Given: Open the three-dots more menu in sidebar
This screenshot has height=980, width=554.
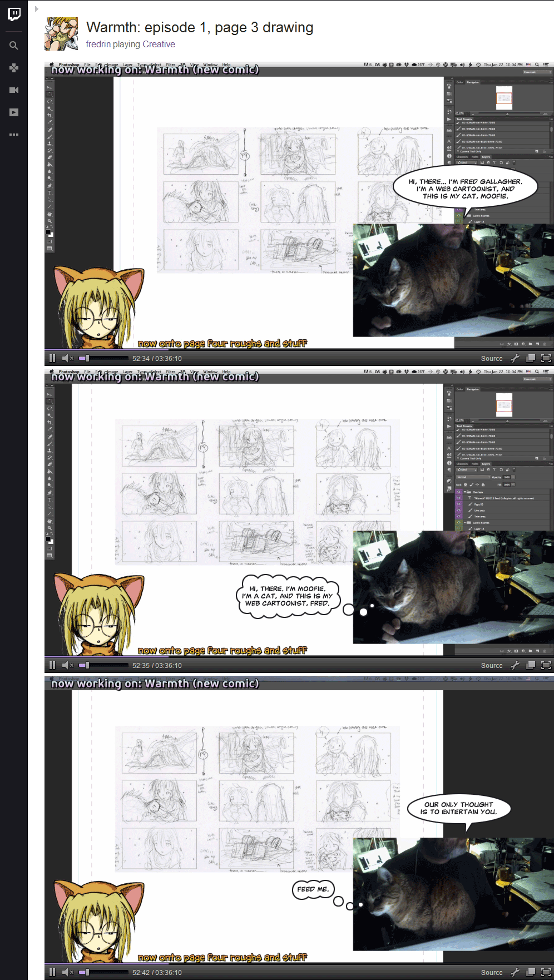Looking at the screenshot, I should [14, 135].
